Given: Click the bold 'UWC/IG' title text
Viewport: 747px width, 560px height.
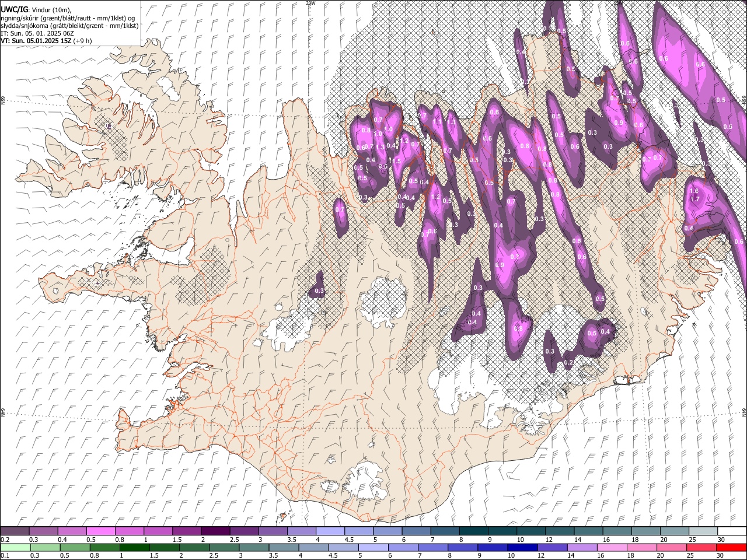Looking at the screenshot, I should coord(14,10).
